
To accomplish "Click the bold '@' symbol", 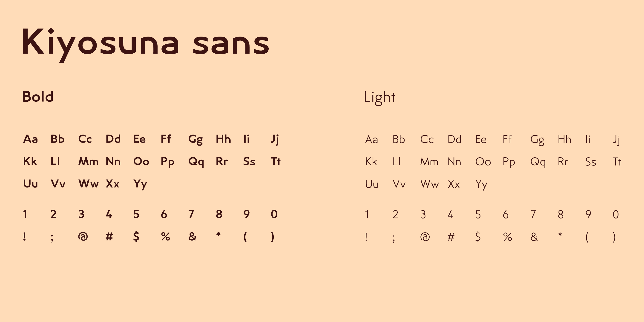I will [83, 236].
